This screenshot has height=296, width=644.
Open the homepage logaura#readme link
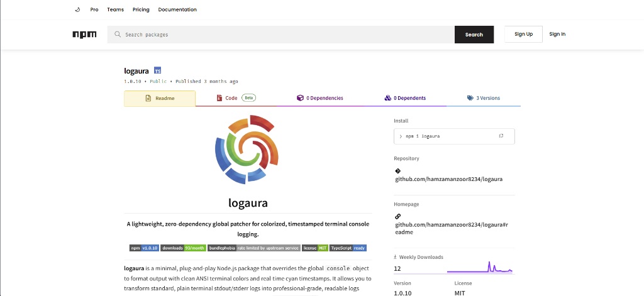(x=452, y=229)
